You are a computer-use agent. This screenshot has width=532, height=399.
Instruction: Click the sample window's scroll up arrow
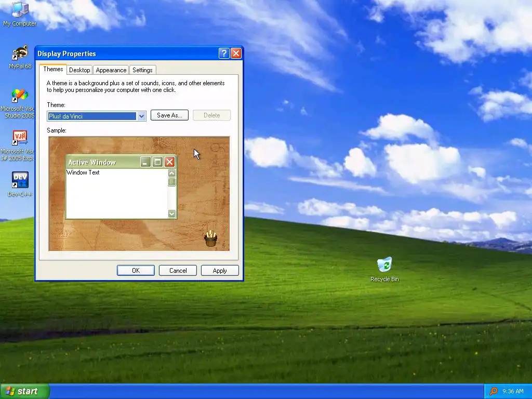(171, 173)
